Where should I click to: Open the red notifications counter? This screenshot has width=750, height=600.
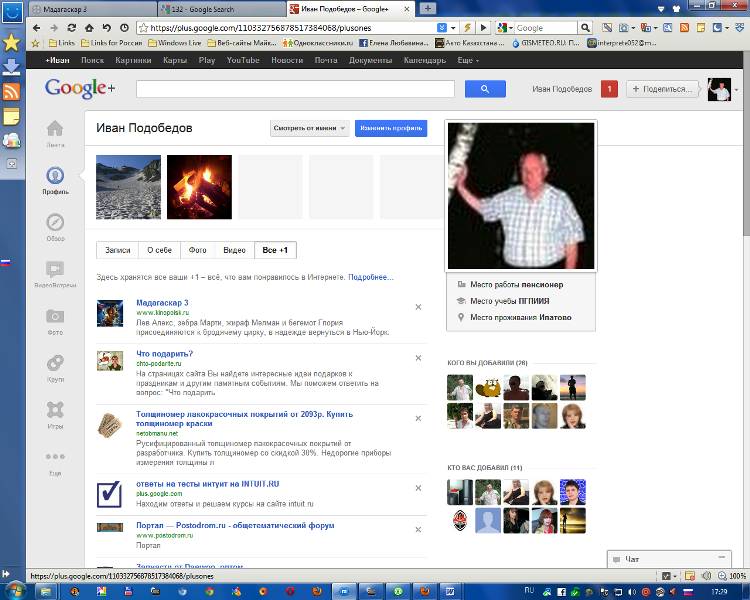click(x=609, y=89)
